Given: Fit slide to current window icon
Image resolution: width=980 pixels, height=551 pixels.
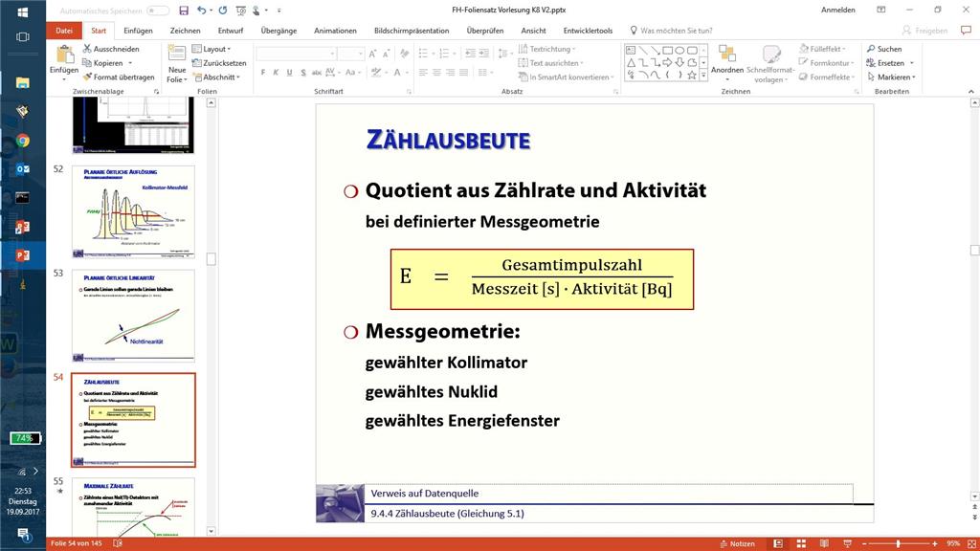Looking at the screenshot, I should [972, 543].
